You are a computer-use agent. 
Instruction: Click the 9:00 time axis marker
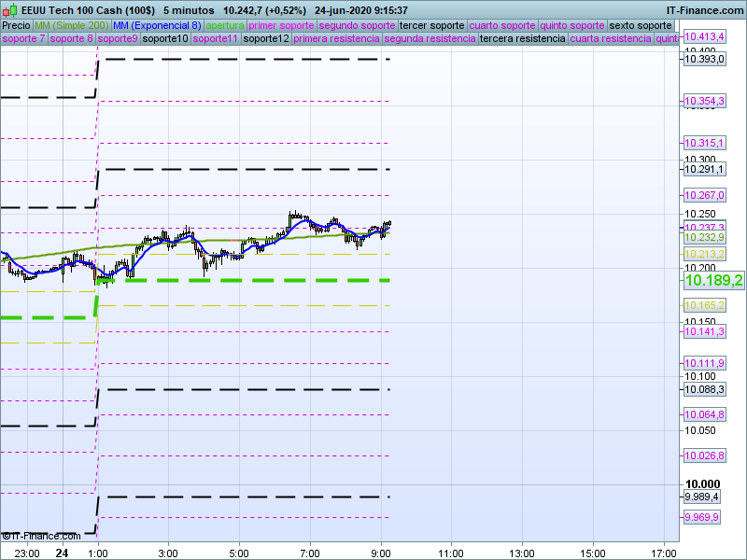pos(381,553)
